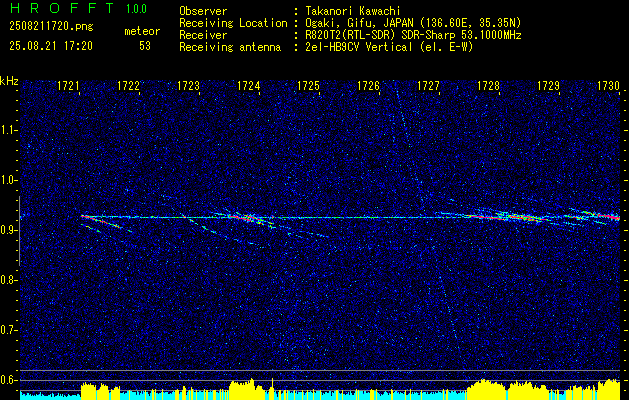The width and height of the screenshot is (629, 400).
Task: Click time marker 1728
Action: tap(488, 85)
